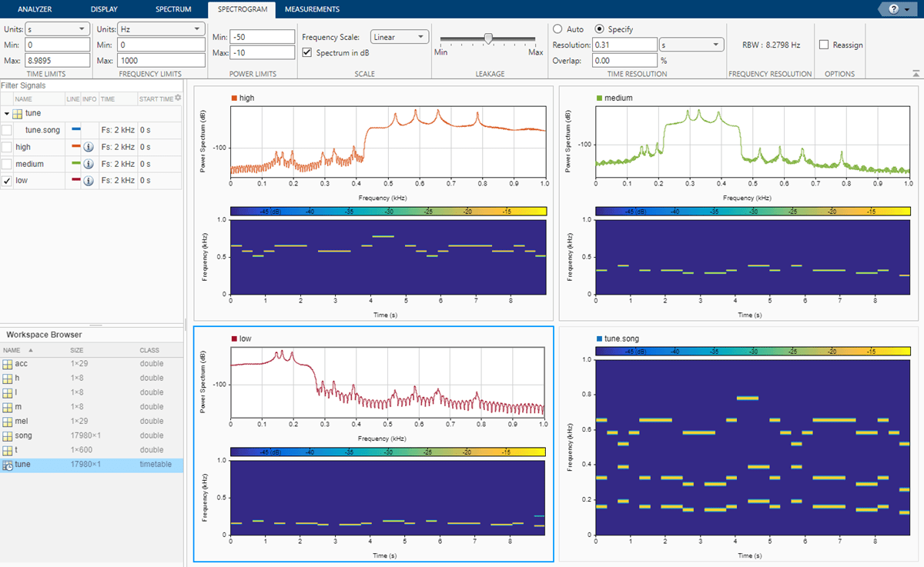Click the song variable matrix icon
The image size is (924, 567).
8,435
